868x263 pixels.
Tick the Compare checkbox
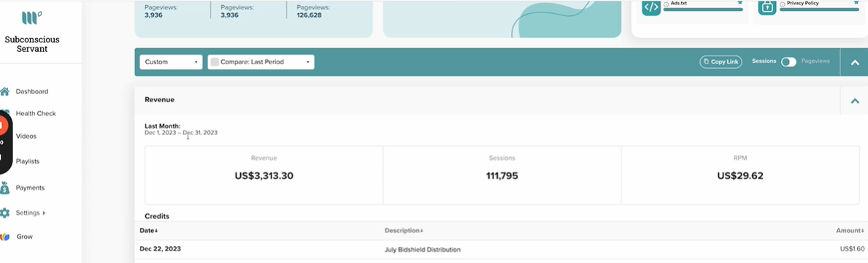tap(215, 62)
